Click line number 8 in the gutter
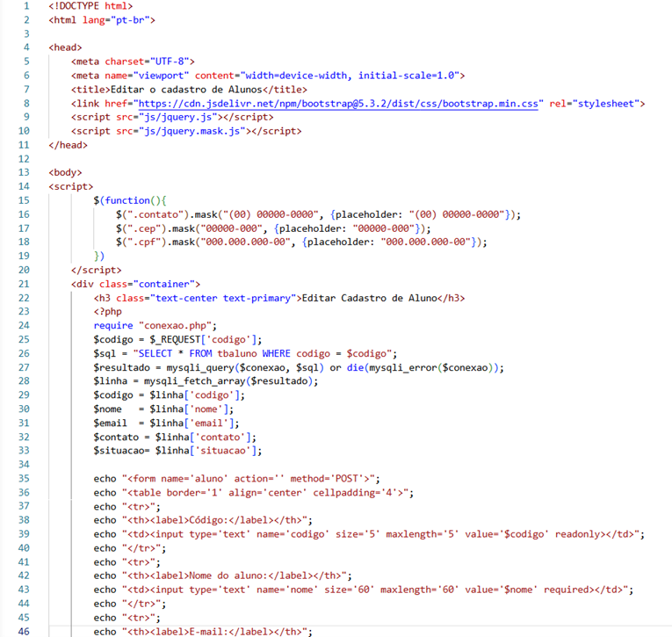 coord(26,104)
